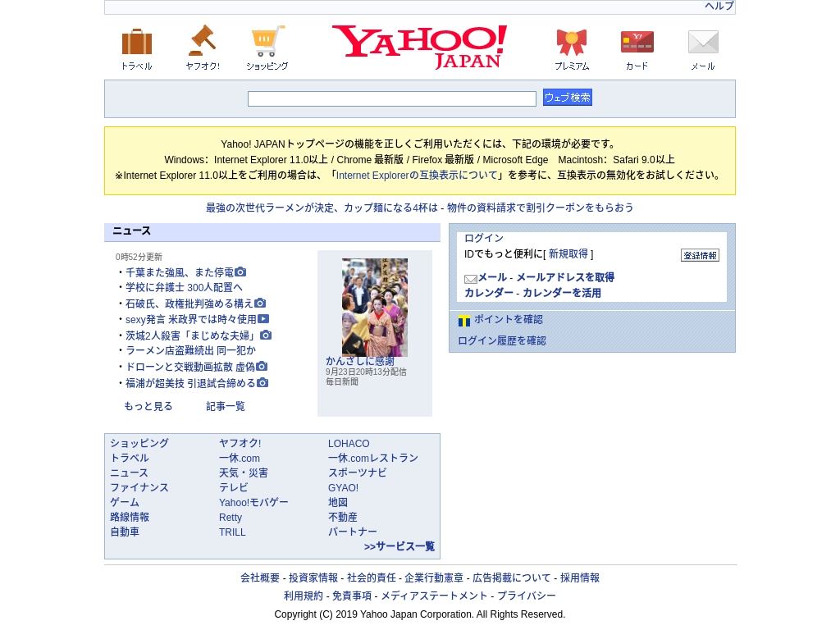Click video icon beside sexy発言 headline

(x=263, y=319)
